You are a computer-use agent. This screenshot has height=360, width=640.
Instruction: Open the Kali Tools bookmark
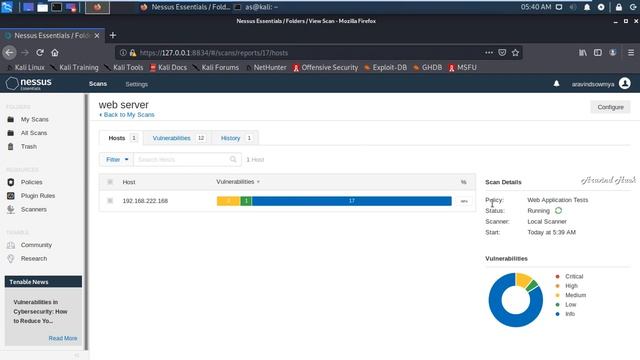click(x=124, y=67)
